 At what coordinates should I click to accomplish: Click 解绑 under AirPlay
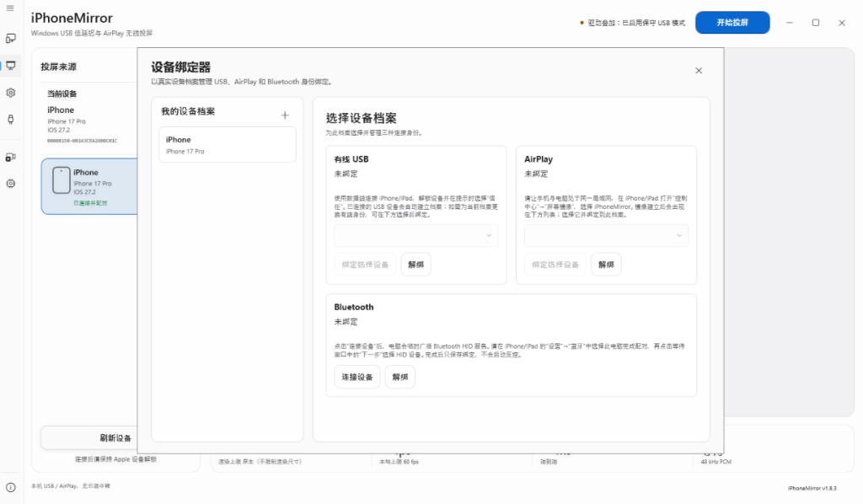(606, 265)
